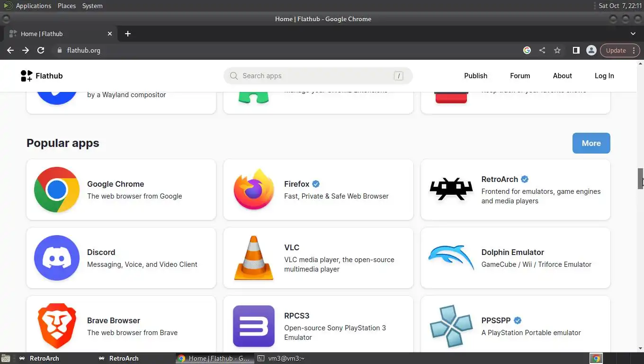Open Chrome three-dot menu

click(x=634, y=50)
